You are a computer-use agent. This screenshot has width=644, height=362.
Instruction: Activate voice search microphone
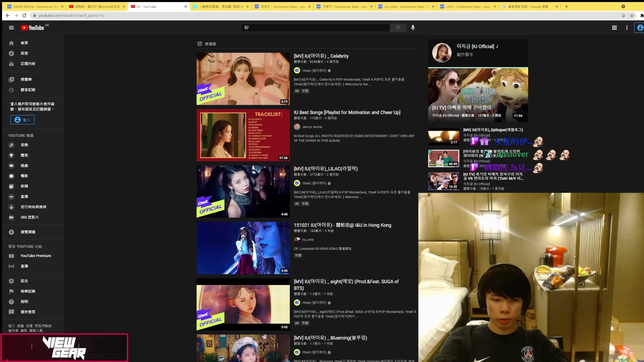[413, 27]
